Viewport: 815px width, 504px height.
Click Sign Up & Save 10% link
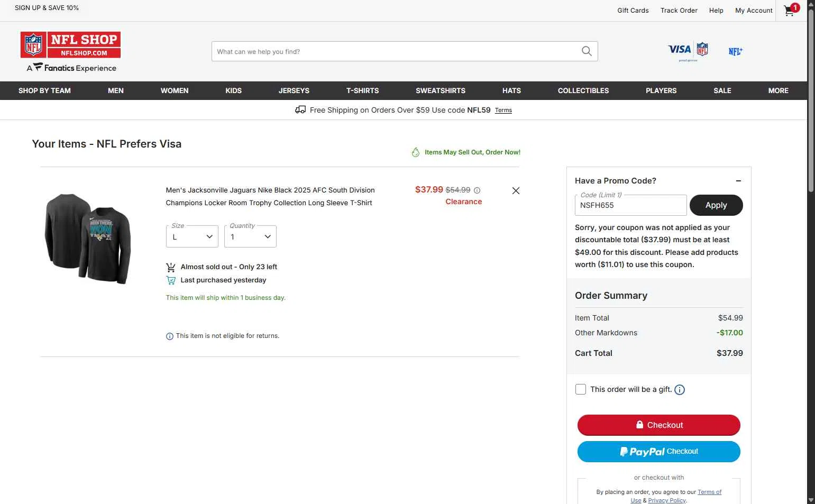coord(47,8)
